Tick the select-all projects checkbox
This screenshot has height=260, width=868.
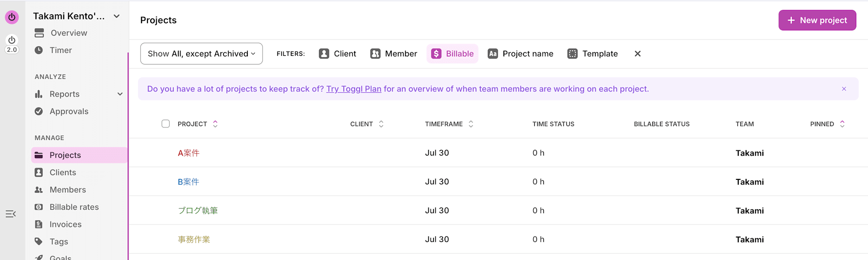pyautogui.click(x=166, y=124)
